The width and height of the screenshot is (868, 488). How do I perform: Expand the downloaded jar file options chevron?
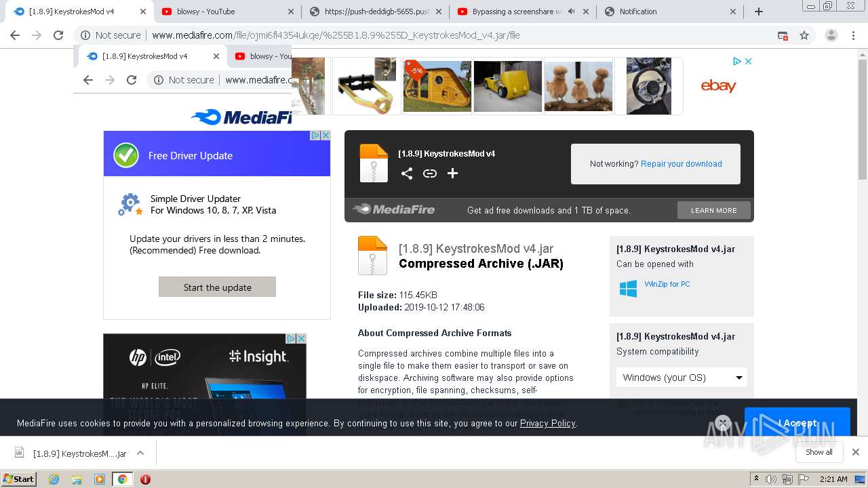pyautogui.click(x=140, y=453)
